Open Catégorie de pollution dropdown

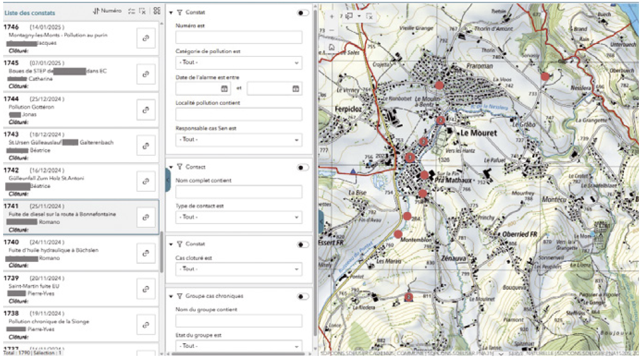(239, 63)
